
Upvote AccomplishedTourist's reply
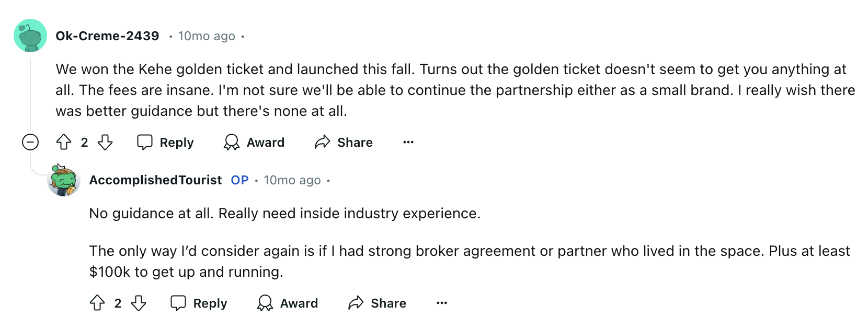[x=97, y=303]
